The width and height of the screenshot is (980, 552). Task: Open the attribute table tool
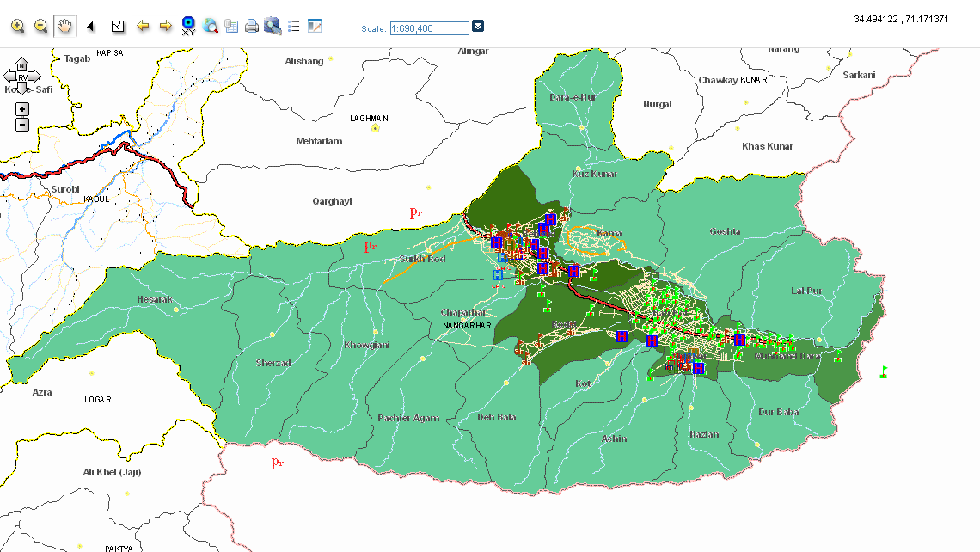[x=231, y=27]
